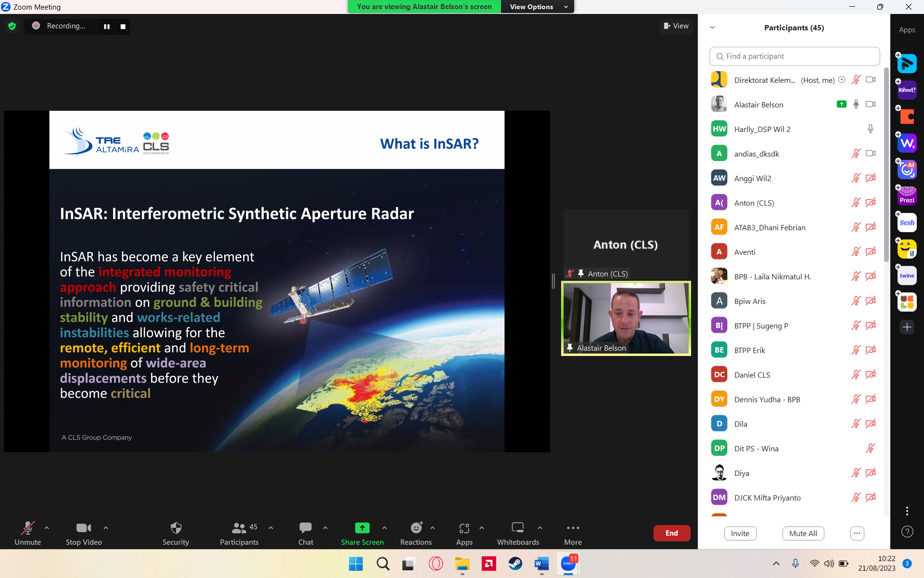The width and height of the screenshot is (924, 578).
Task: Toggle Alastair Belson's camera icon
Action: tap(871, 104)
